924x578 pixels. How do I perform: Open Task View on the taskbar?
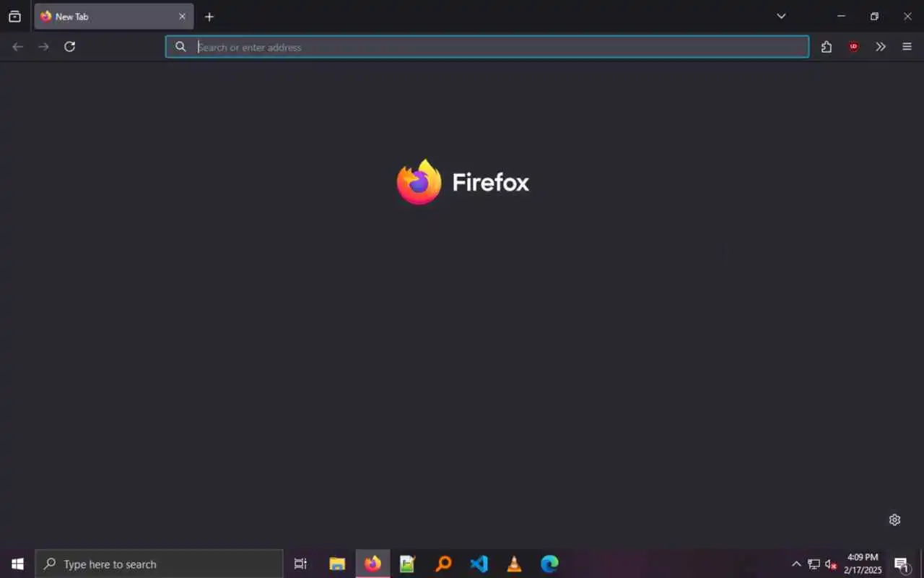(x=300, y=564)
